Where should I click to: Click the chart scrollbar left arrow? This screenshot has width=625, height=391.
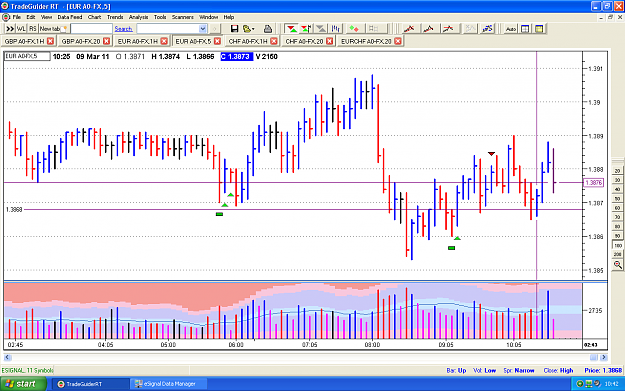pyautogui.click(x=7, y=358)
